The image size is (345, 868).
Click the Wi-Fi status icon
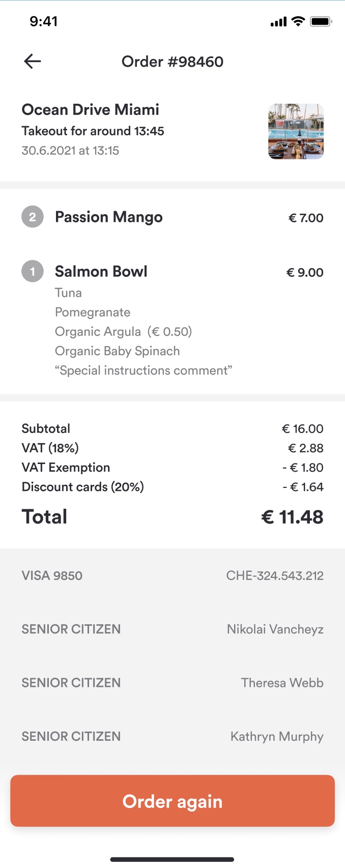point(298,21)
